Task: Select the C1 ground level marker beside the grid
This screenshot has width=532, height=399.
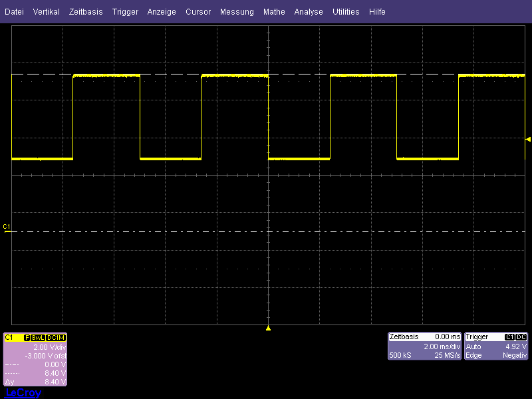Action: (x=7, y=228)
